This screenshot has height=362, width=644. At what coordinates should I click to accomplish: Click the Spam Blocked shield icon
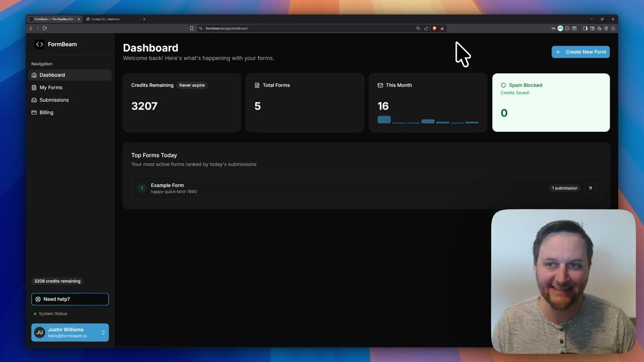[503, 85]
